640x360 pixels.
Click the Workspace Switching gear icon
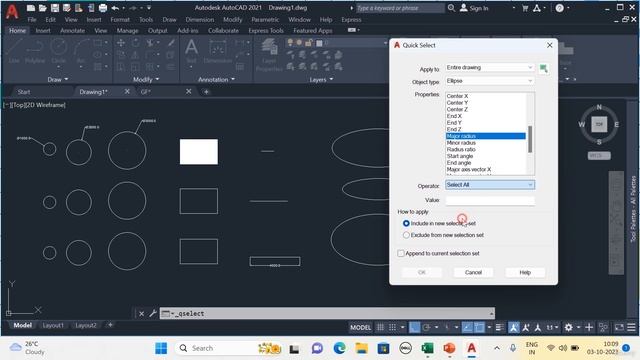[569, 327]
